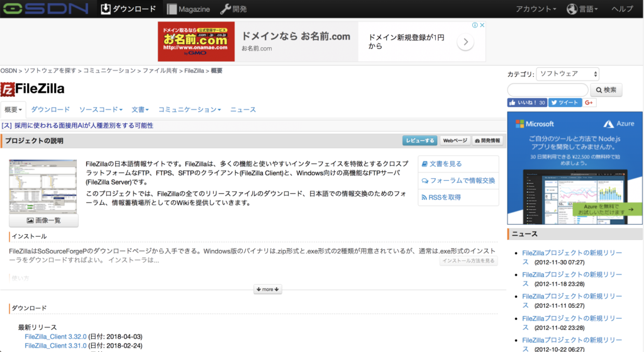
Task: Click the 検索 search button
Action: click(x=606, y=90)
